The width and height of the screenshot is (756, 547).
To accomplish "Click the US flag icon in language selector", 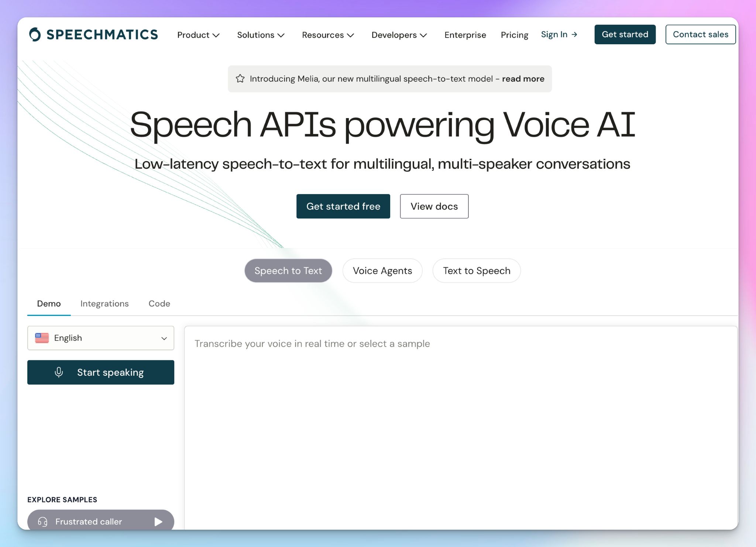I will (x=42, y=338).
